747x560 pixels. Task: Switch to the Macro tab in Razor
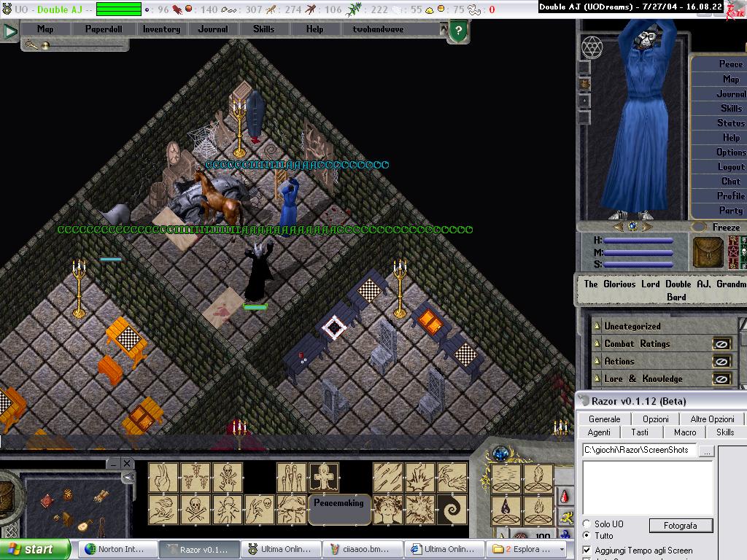[x=684, y=432]
